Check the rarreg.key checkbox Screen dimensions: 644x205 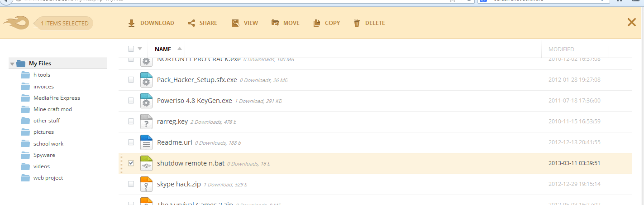click(x=131, y=122)
